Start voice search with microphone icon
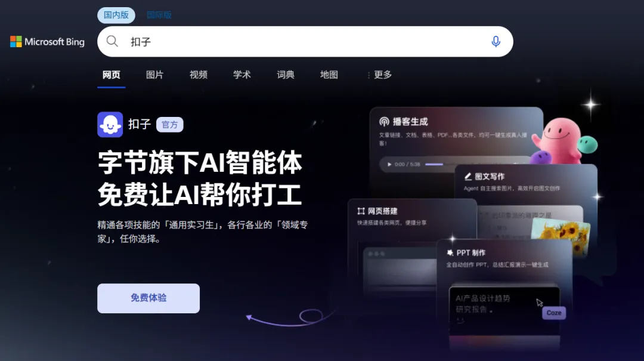This screenshot has height=361, width=644. [496, 42]
